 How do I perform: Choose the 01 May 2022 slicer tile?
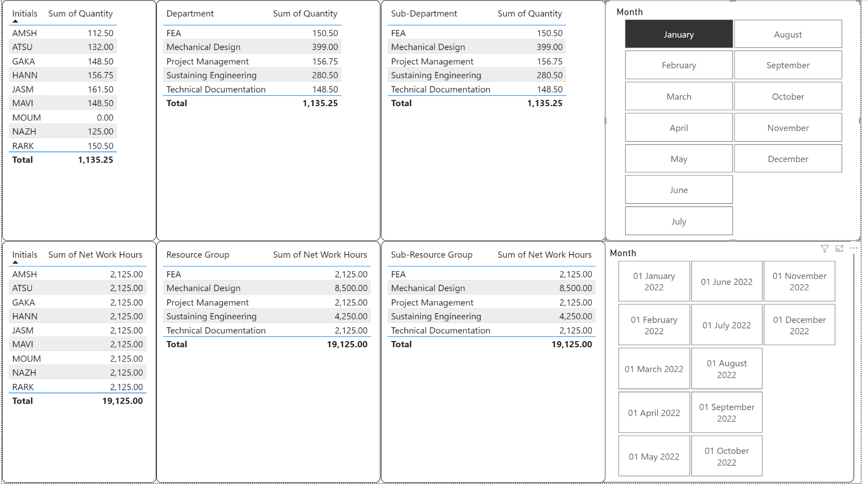(x=654, y=456)
